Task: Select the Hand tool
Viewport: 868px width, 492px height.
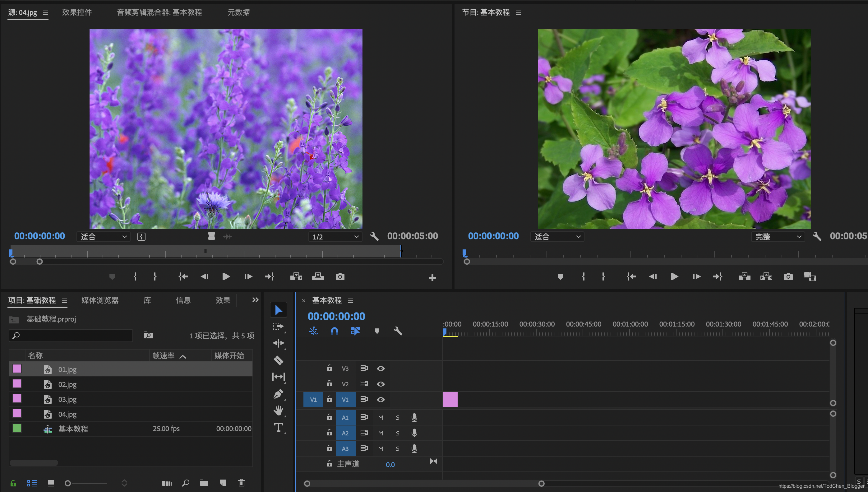Action: tap(278, 411)
